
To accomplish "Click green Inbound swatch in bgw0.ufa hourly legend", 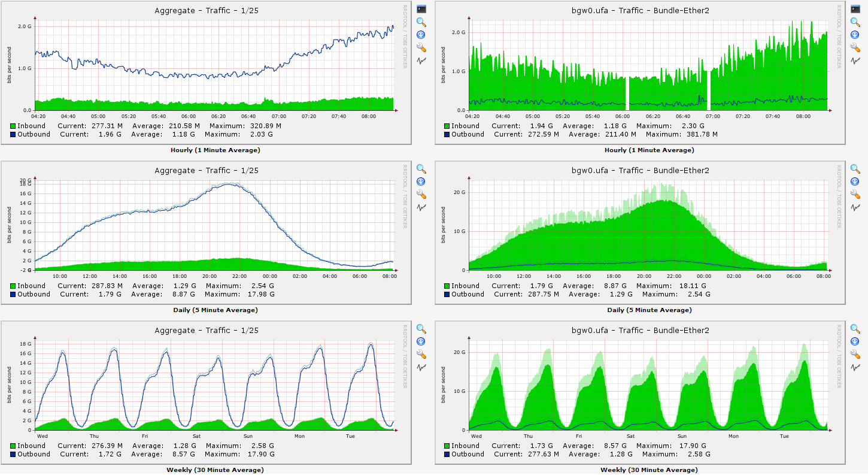I will pyautogui.click(x=447, y=126).
